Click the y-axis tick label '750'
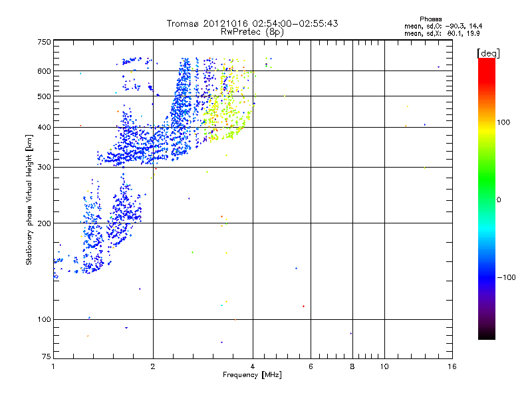This screenshot has height=399, width=532. pyautogui.click(x=44, y=42)
